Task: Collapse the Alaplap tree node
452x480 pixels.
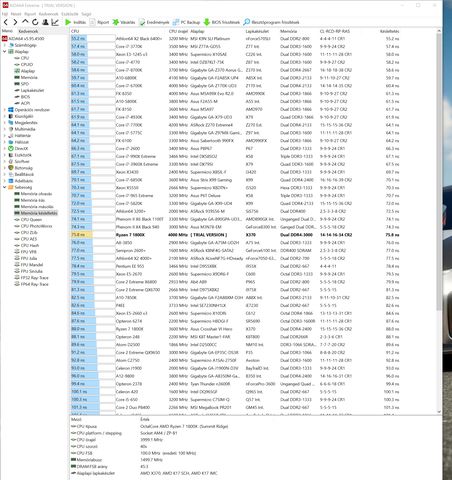Action: tap(5, 52)
